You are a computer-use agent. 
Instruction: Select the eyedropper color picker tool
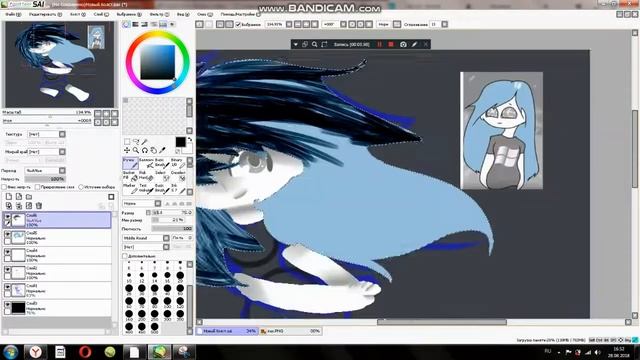click(162, 150)
